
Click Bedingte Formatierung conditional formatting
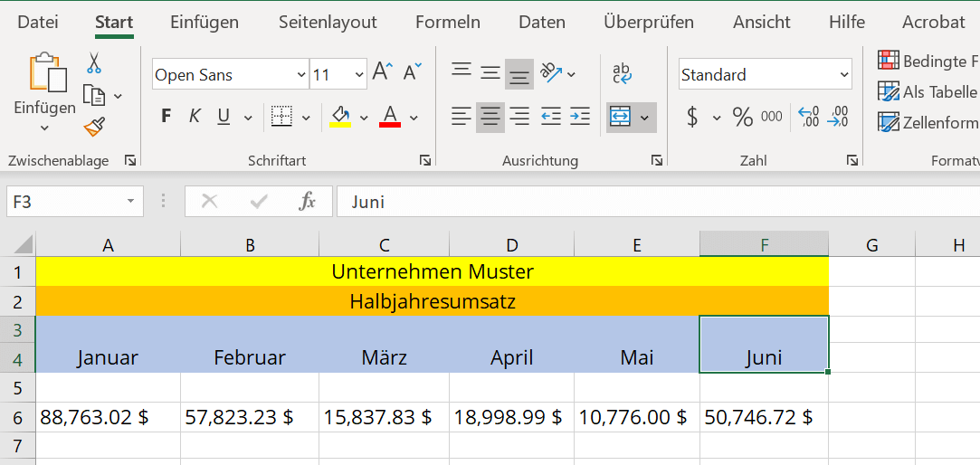928,61
